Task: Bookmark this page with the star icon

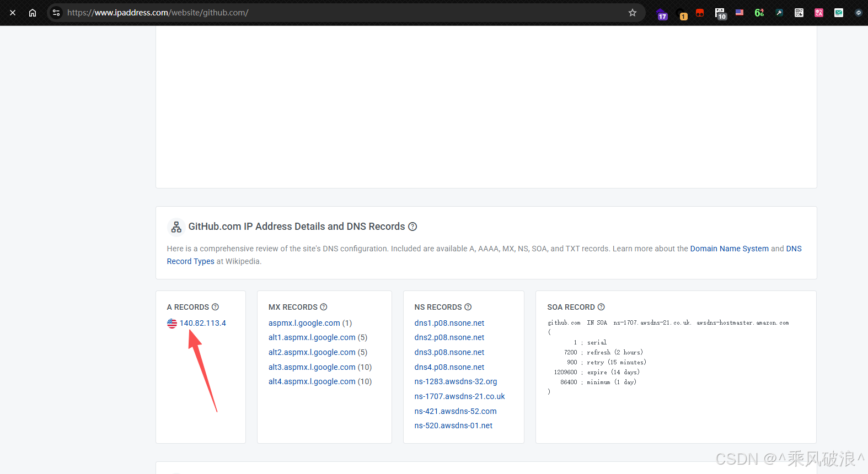Action: coord(633,13)
